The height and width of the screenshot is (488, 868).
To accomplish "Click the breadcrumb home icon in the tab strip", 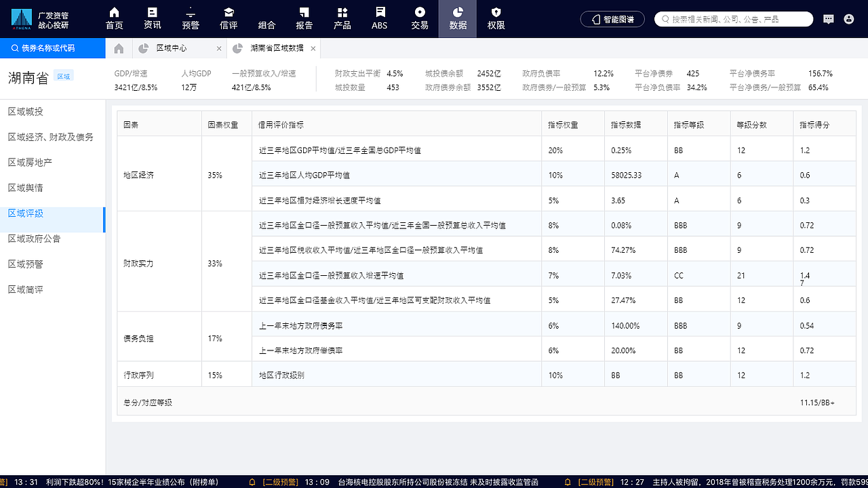I will click(x=118, y=49).
